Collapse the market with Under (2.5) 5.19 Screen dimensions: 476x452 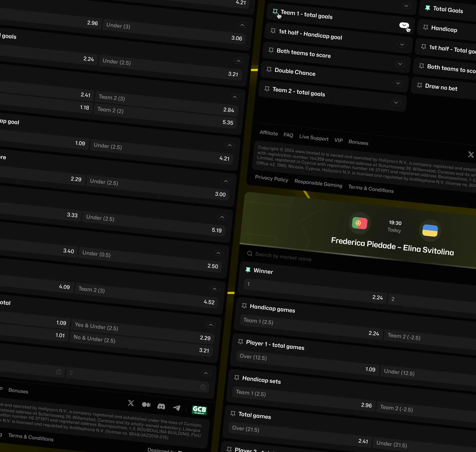pyautogui.click(x=222, y=217)
